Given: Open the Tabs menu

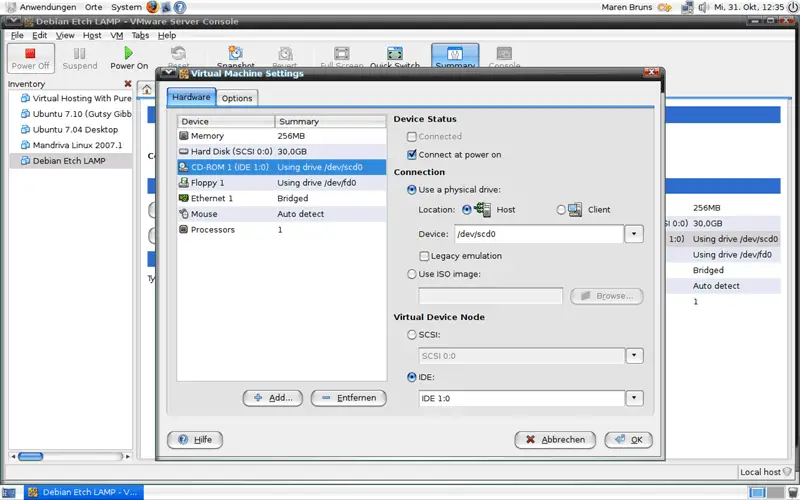Looking at the screenshot, I should [x=140, y=35].
